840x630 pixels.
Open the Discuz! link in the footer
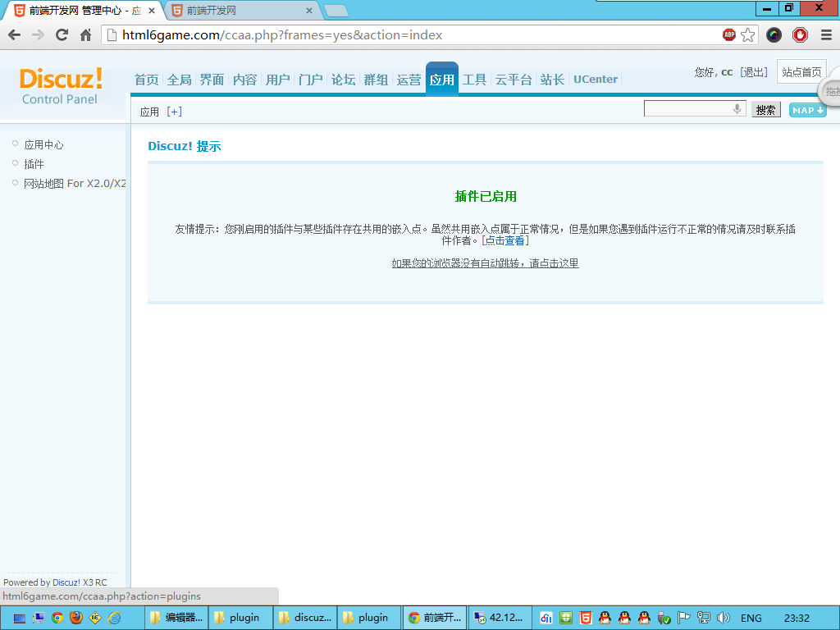click(66, 582)
